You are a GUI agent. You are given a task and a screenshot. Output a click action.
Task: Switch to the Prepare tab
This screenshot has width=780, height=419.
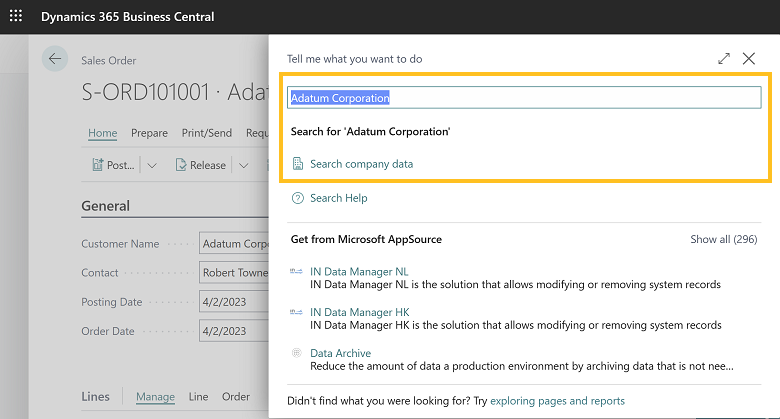(149, 133)
